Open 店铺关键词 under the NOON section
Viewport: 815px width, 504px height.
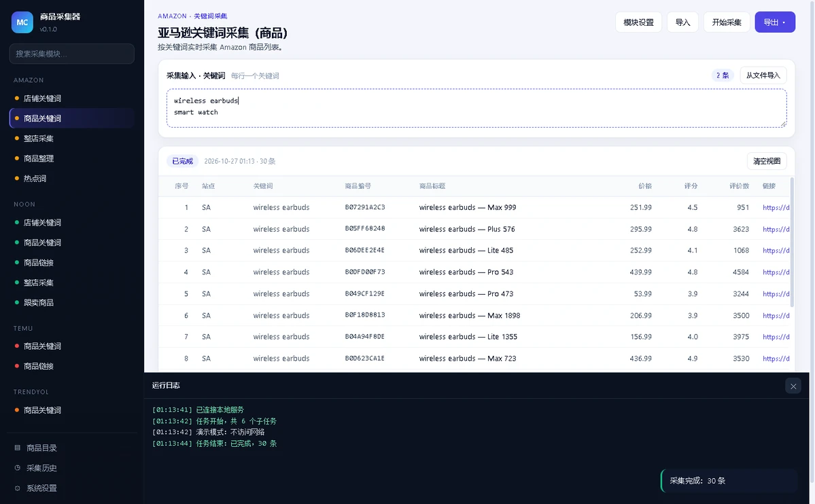click(72, 222)
